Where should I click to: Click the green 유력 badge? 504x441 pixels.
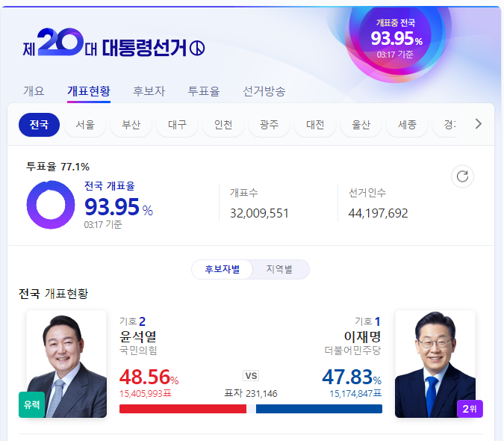31,404
